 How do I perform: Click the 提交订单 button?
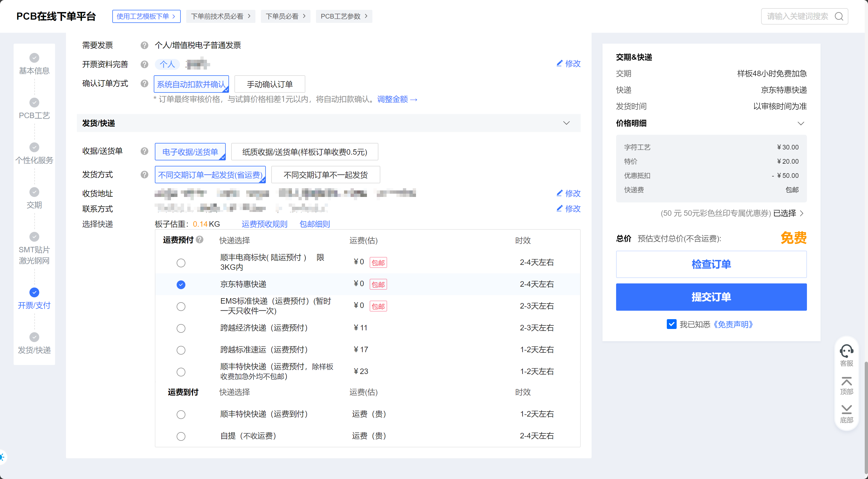(711, 297)
